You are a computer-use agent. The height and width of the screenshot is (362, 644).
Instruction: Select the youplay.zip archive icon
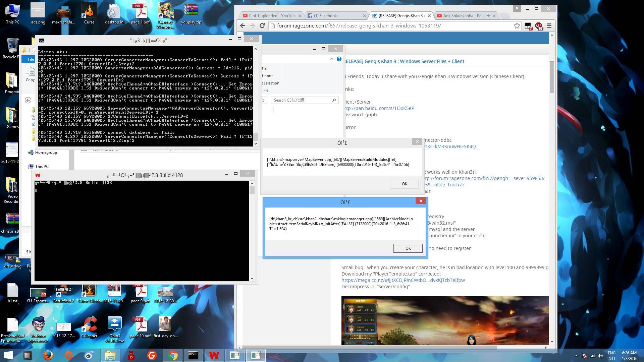click(x=191, y=13)
